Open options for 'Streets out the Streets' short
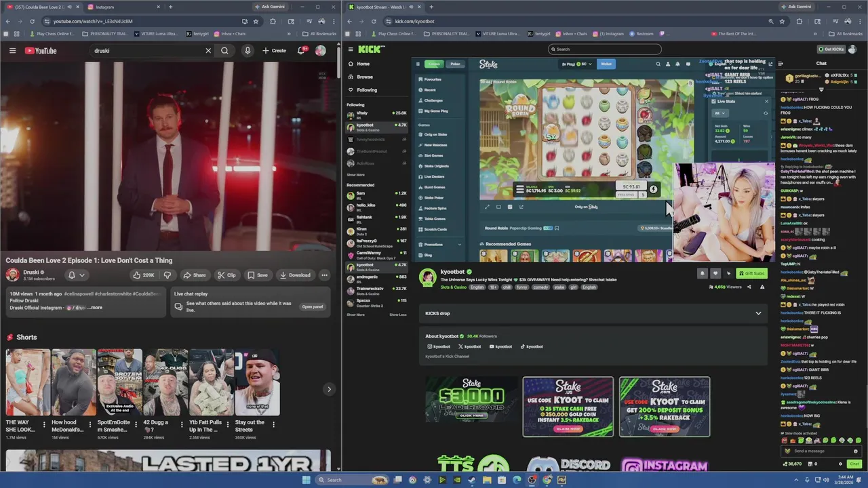The width and height of the screenshot is (868, 488). tap(274, 424)
